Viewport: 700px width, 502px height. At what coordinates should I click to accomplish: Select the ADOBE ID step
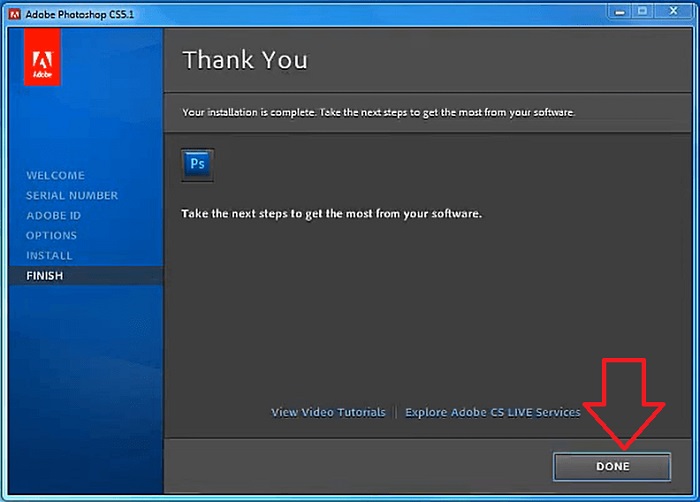tap(54, 216)
